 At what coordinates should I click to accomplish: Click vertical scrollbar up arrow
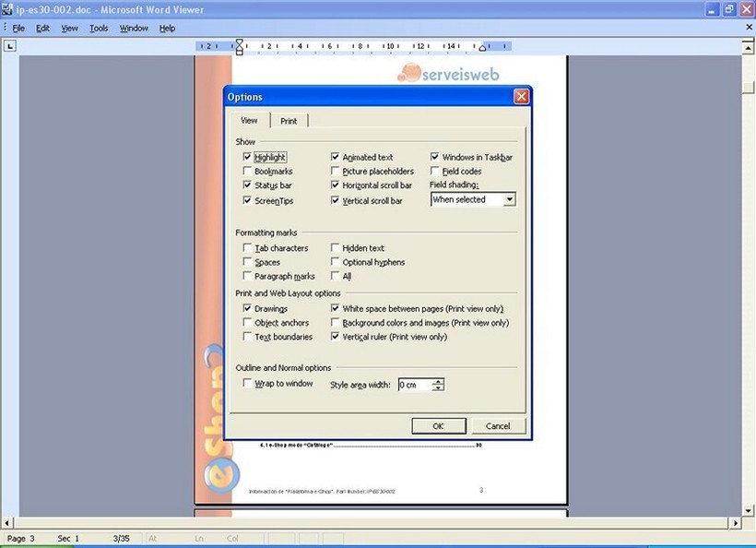tap(748, 47)
